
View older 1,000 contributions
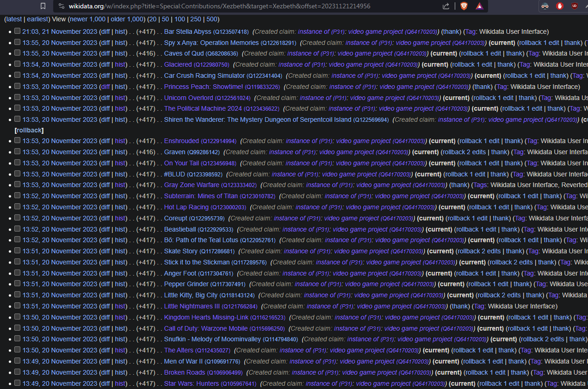127,19
